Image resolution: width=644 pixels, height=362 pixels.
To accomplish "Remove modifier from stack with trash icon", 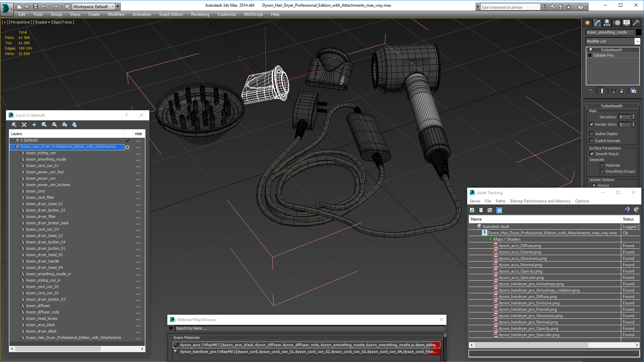I will pyautogui.click(x=622, y=90).
